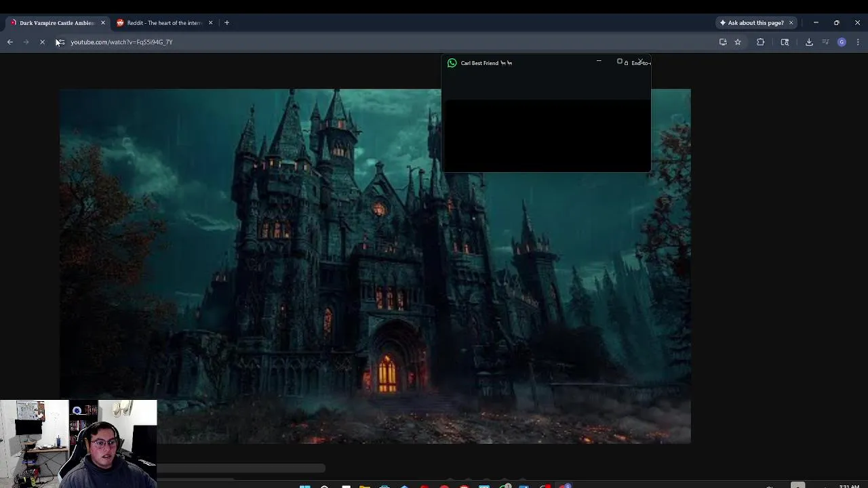
Task: Restore down the Chrome browser window
Action: pyautogui.click(x=836, y=22)
